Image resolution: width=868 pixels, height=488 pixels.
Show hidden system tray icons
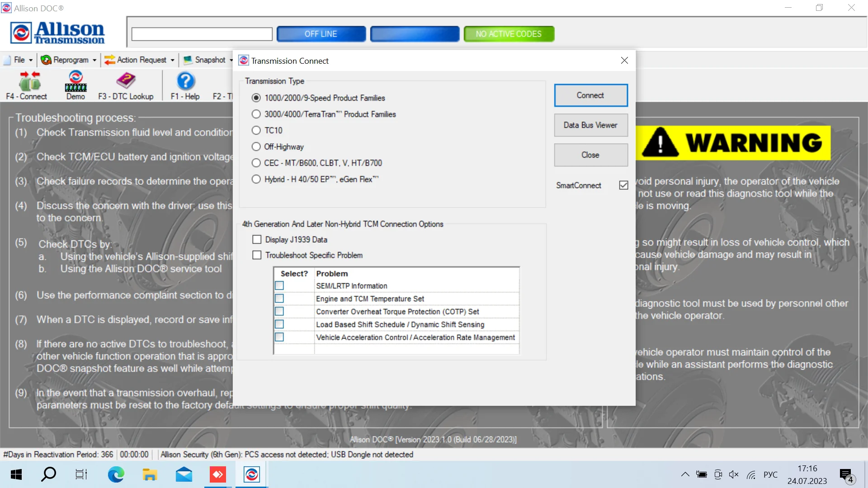click(685, 474)
